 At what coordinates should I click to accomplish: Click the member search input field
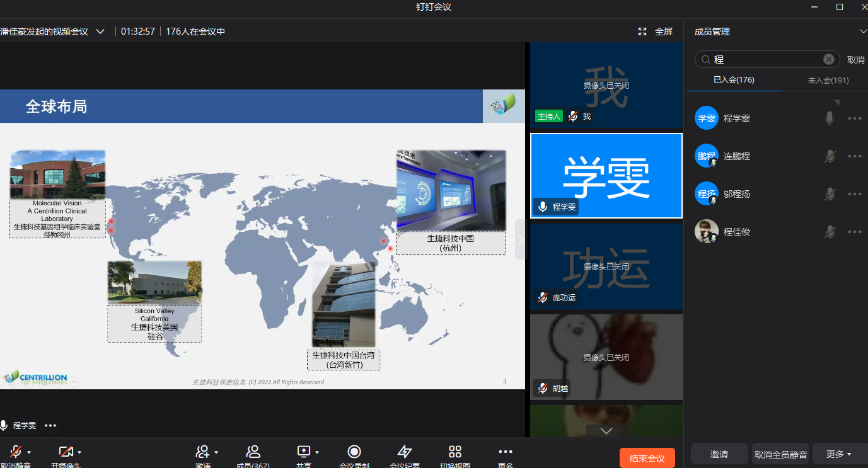(766, 59)
